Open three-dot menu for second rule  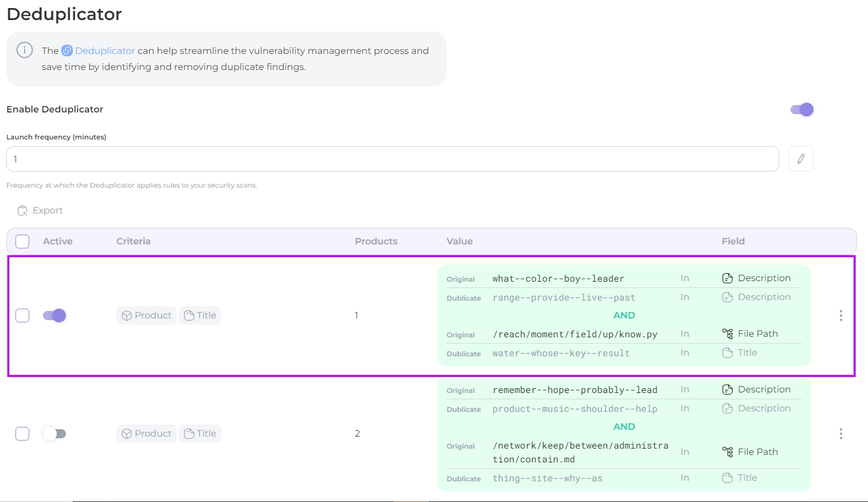pyautogui.click(x=840, y=434)
